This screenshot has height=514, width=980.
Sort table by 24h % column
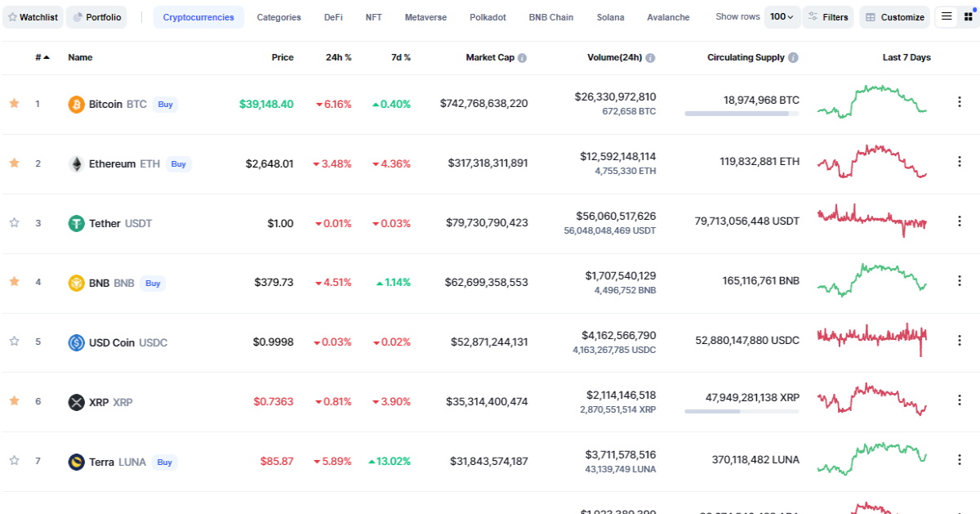tap(339, 57)
